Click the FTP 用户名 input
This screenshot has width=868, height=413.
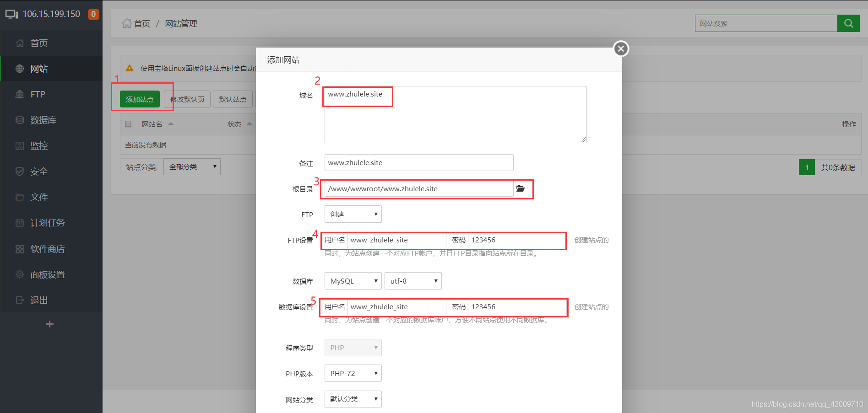point(396,240)
